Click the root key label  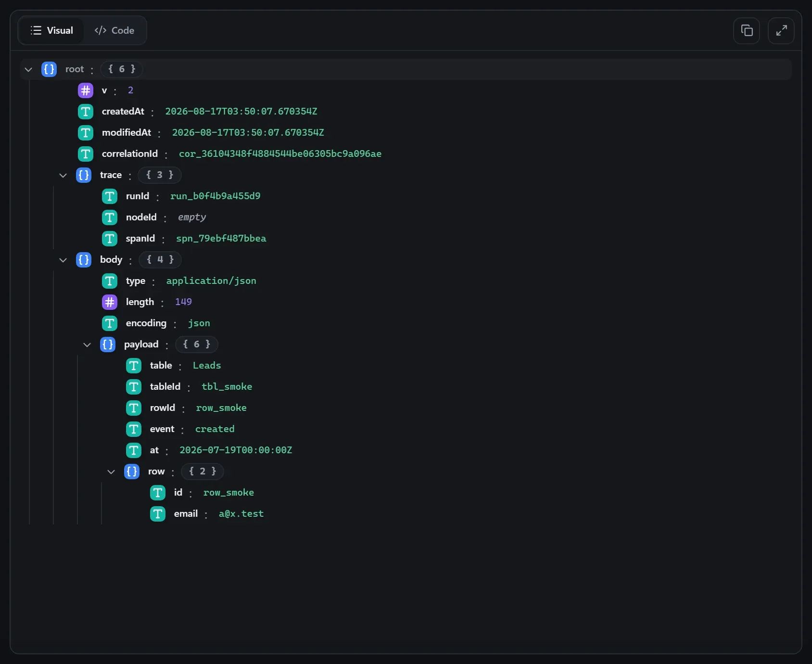coord(75,69)
